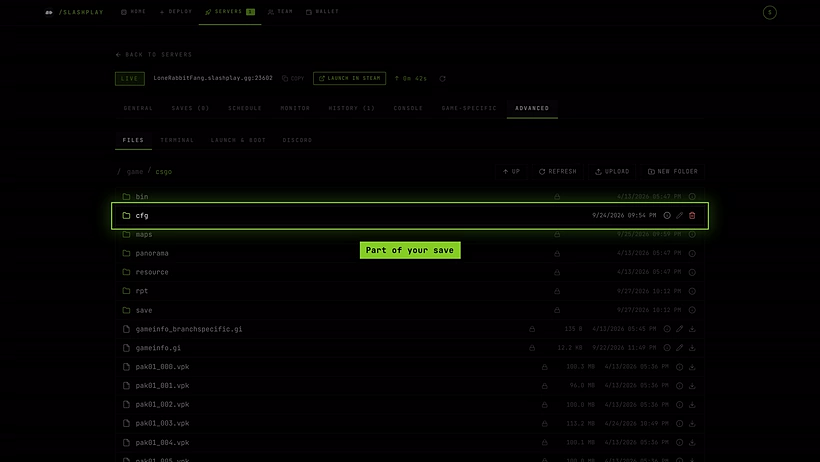Select the Files sub-tab

click(x=133, y=140)
